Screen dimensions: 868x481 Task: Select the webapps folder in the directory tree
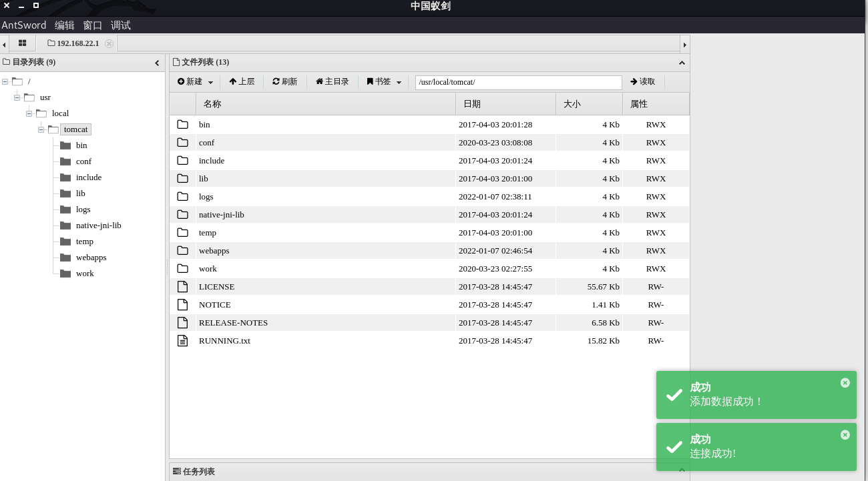tap(91, 258)
